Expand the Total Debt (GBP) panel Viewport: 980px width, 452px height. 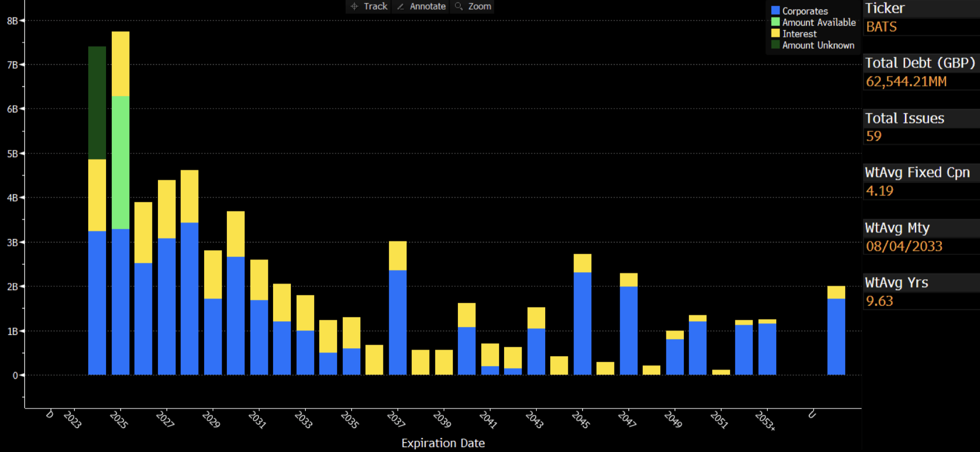tap(921, 62)
